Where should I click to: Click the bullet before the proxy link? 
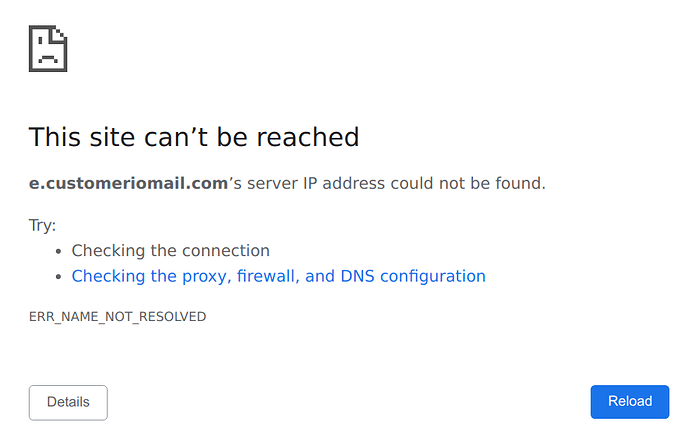pyautogui.click(x=59, y=277)
